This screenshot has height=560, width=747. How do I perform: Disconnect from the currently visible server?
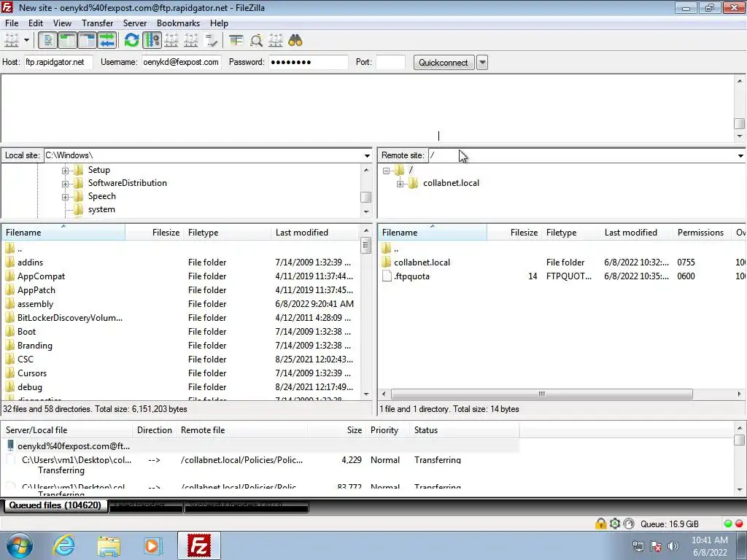191,41
